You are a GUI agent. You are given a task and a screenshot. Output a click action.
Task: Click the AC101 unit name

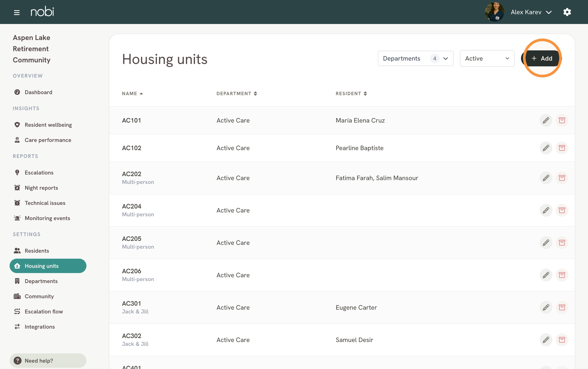pyautogui.click(x=131, y=120)
